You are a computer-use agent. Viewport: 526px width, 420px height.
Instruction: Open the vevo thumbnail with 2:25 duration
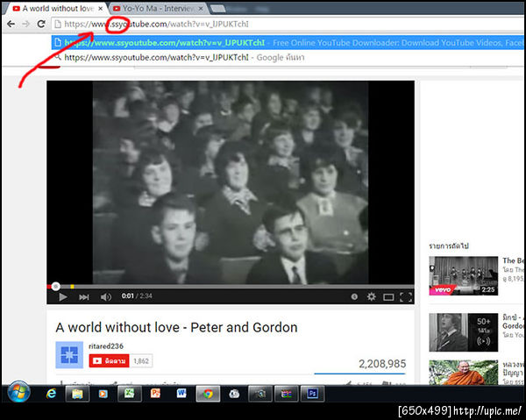tap(463, 275)
